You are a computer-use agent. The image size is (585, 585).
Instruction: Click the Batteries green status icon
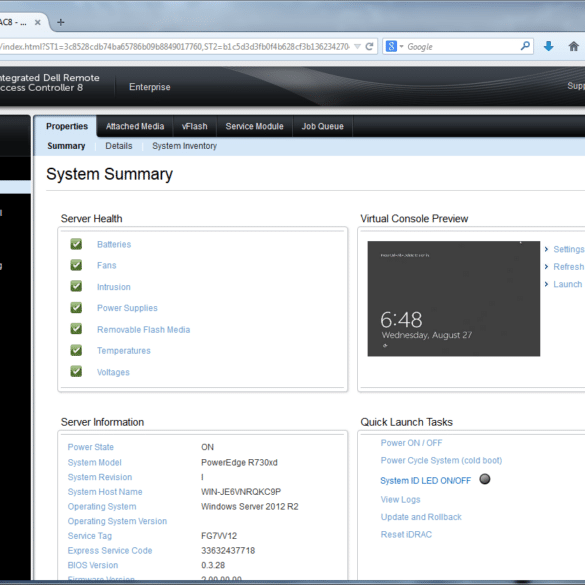(76, 244)
